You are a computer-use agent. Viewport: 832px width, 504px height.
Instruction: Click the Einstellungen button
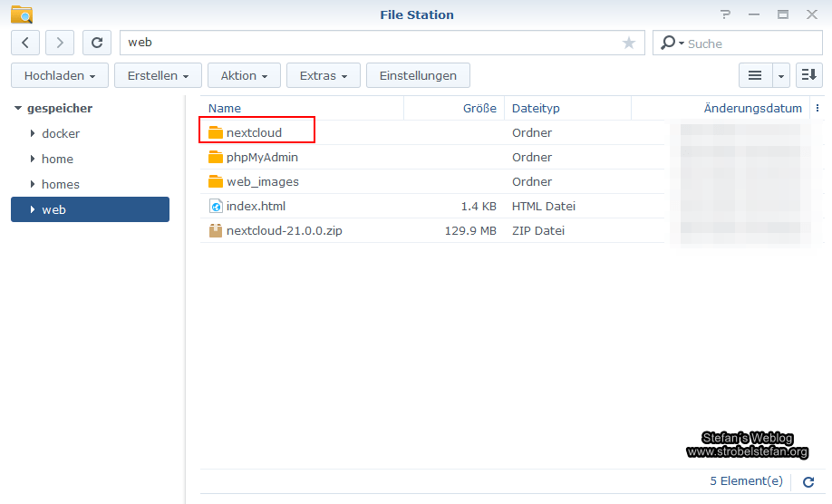click(418, 75)
